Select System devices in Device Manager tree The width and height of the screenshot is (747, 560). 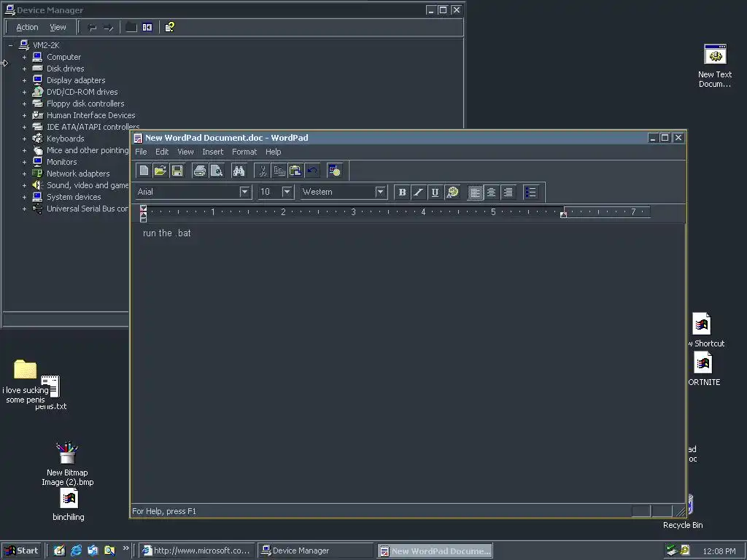pos(74,197)
